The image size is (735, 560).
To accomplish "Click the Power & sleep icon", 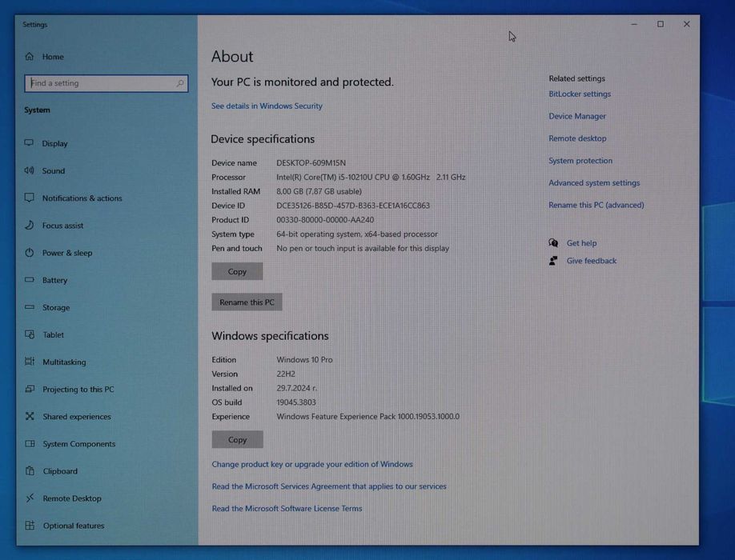I will [29, 252].
